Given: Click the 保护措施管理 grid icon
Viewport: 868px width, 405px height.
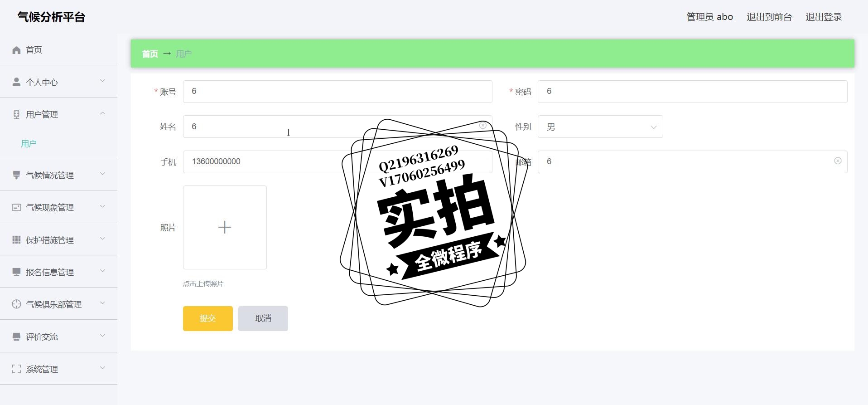Looking at the screenshot, I should click(16, 239).
